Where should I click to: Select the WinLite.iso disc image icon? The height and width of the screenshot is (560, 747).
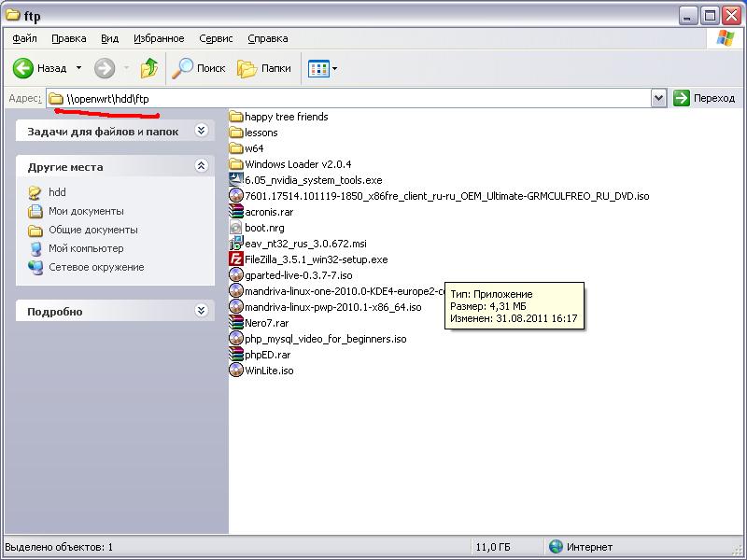coord(236,371)
